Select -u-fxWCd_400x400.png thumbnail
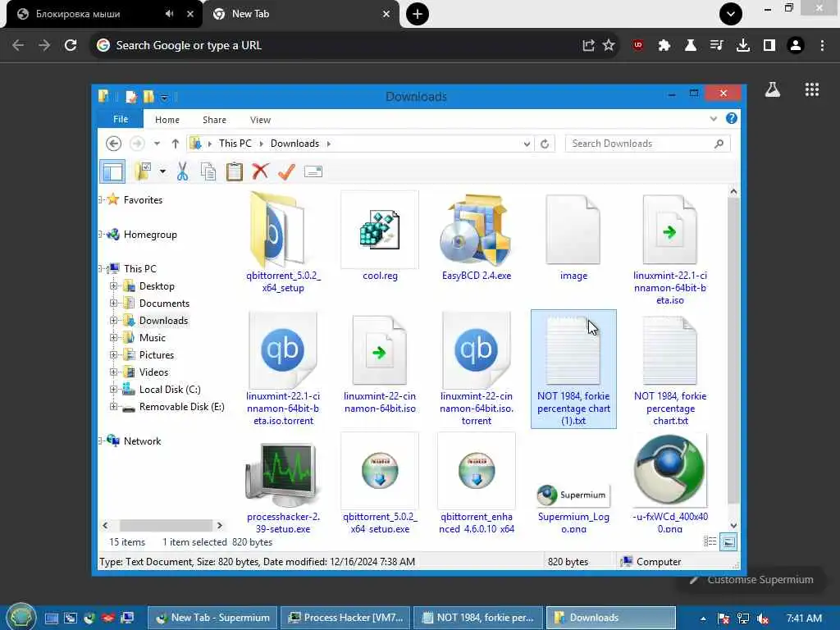 pyautogui.click(x=669, y=482)
